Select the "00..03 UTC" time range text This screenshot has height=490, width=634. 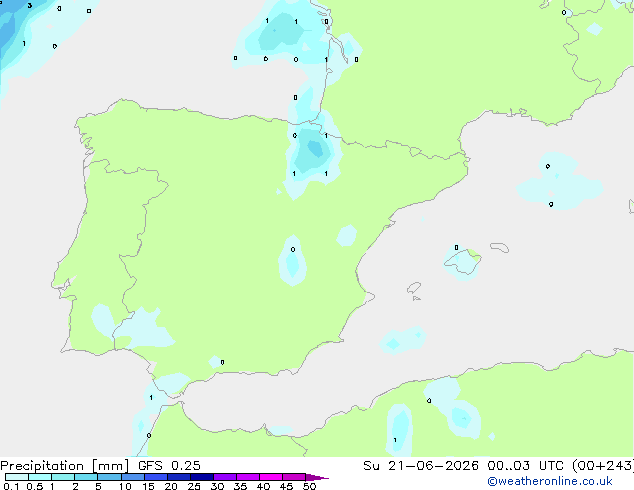point(525,466)
